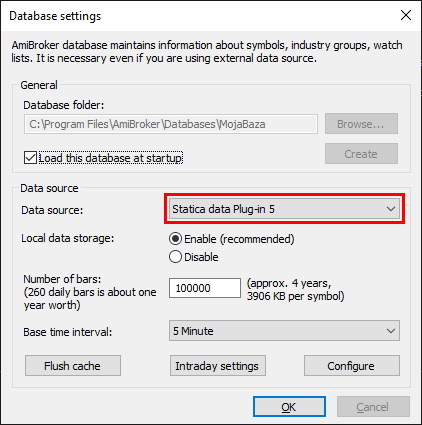Expand the Base time interval dropdown
Image resolution: width=422 pixels, height=425 pixels.
click(284, 331)
